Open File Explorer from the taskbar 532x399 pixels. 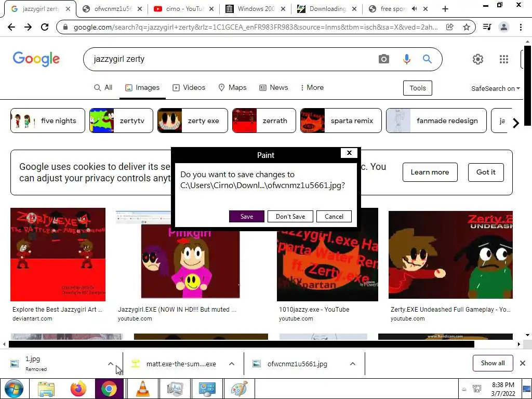click(46, 389)
